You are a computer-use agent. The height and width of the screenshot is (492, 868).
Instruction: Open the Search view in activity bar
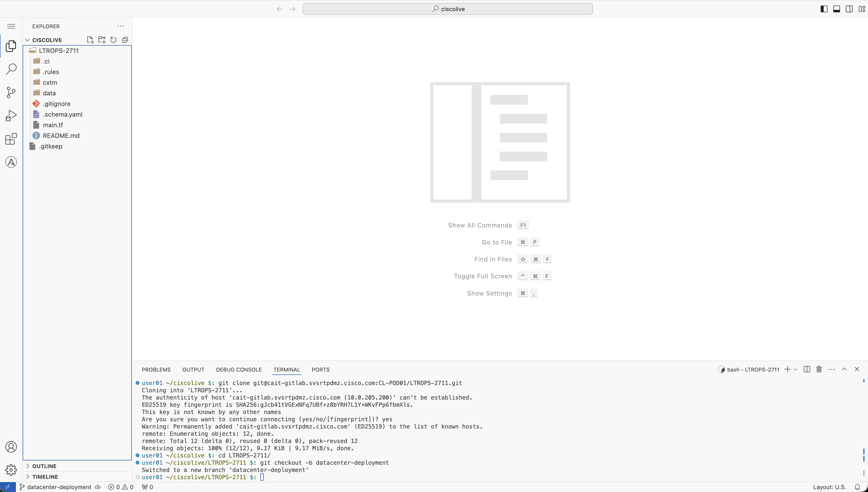click(11, 69)
